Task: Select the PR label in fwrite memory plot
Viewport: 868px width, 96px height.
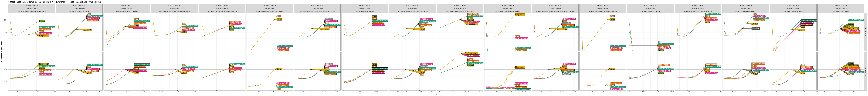Action: click(x=659, y=42)
